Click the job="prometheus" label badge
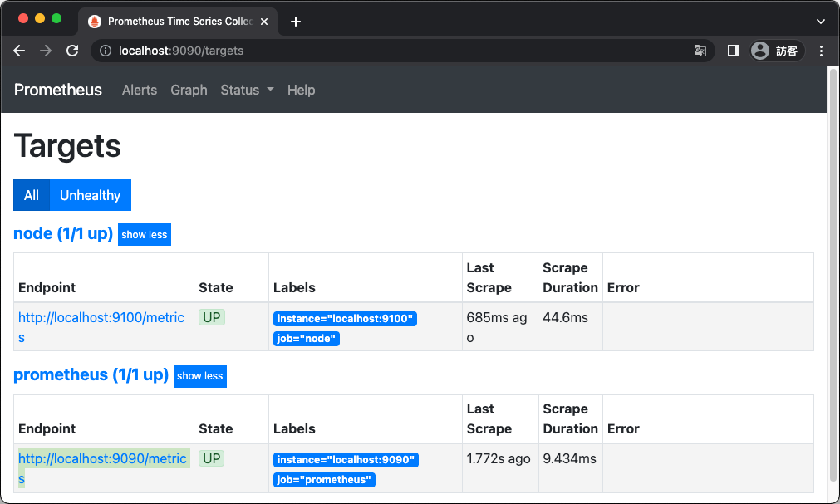 point(324,480)
